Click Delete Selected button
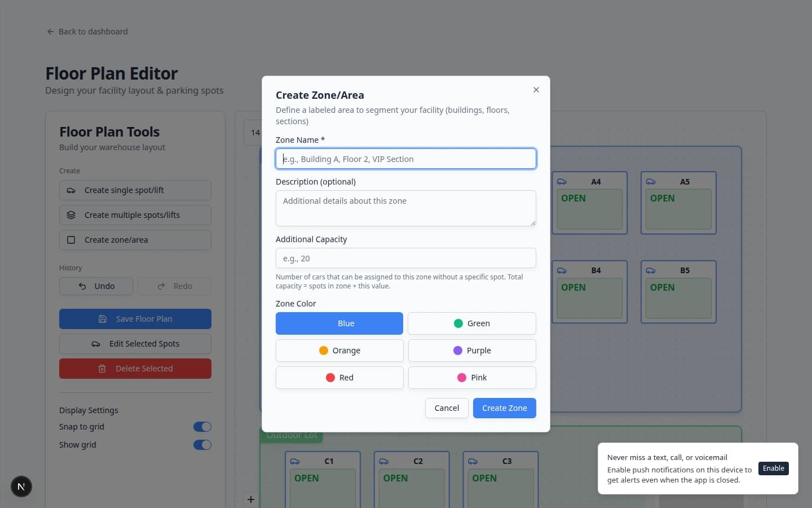 135,369
